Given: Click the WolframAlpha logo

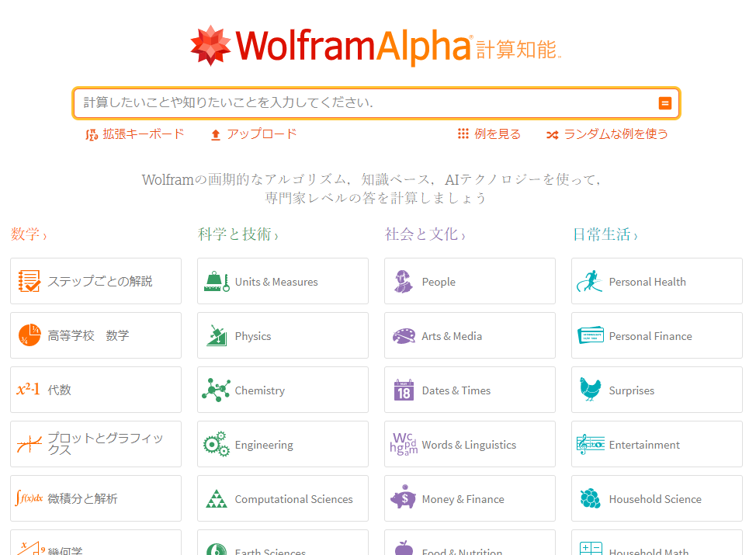Looking at the screenshot, I should tap(376, 46).
